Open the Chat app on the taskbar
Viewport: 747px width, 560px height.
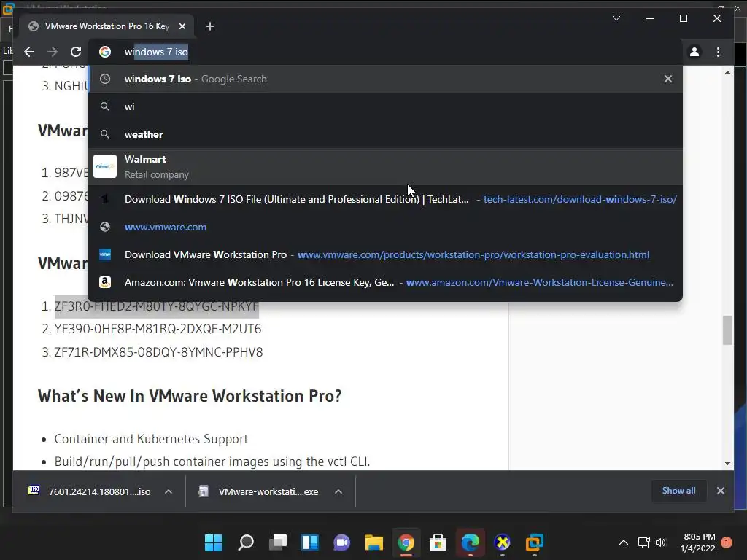tap(341, 542)
